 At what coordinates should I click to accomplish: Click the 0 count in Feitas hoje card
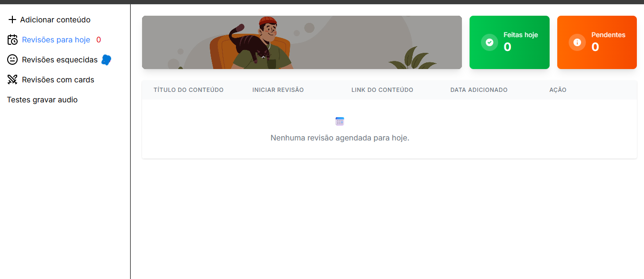pos(507,47)
